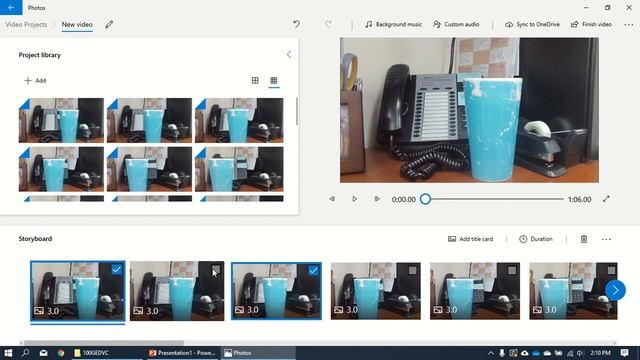Open storyboard more options menu
The height and width of the screenshot is (360, 640).
(606, 239)
